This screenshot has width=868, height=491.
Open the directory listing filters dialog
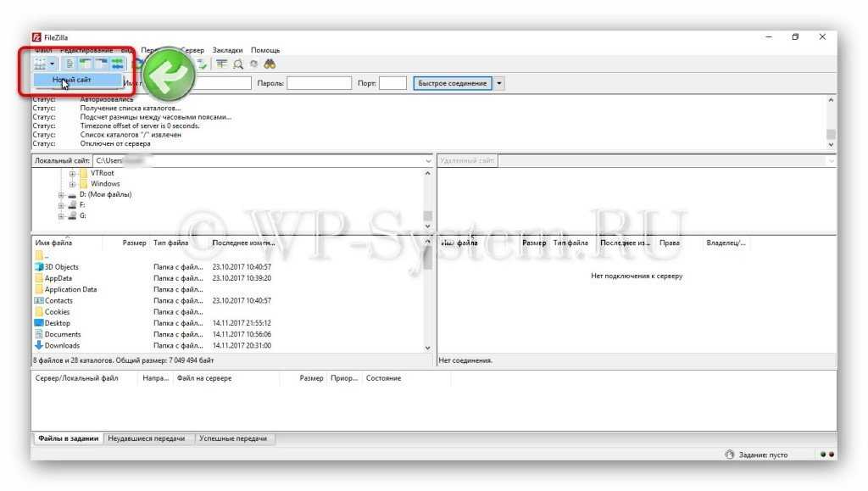click(221, 64)
